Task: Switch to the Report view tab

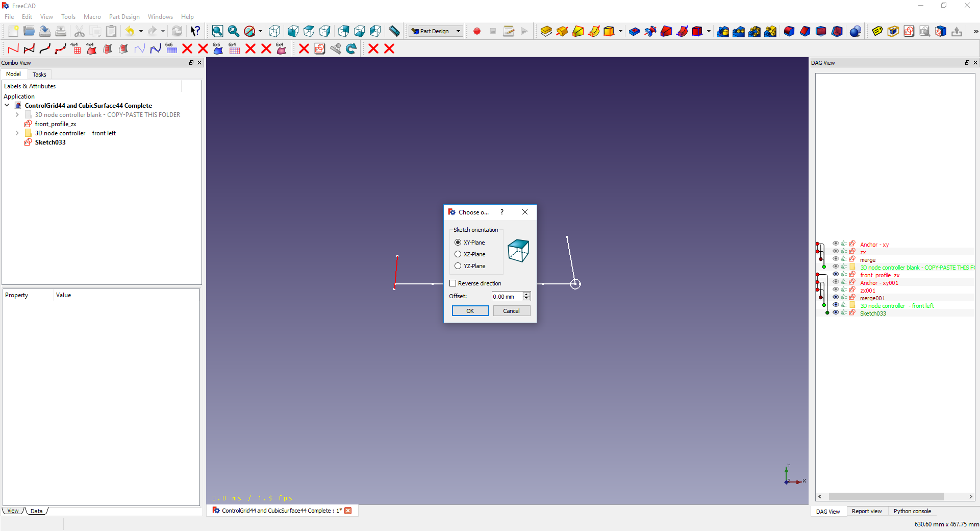Action: pyautogui.click(x=866, y=511)
